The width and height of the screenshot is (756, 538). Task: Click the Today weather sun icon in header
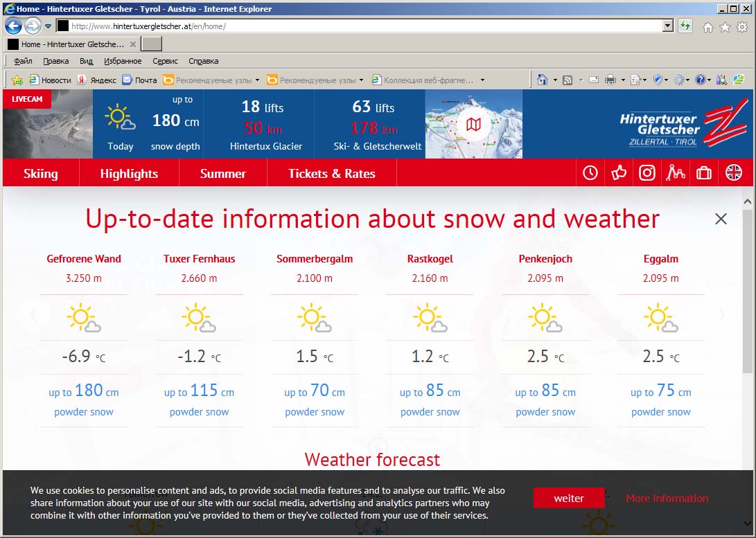point(120,117)
